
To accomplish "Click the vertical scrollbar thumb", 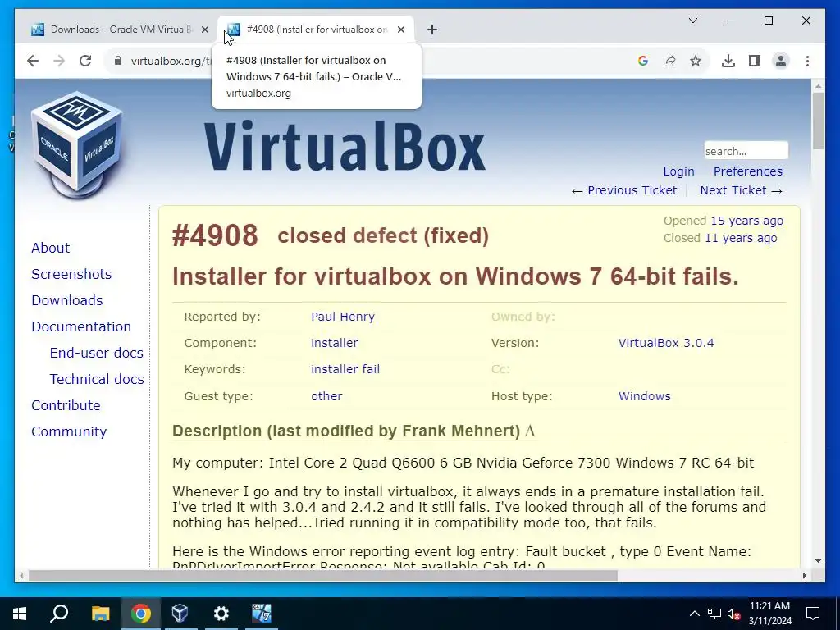I will (x=818, y=121).
